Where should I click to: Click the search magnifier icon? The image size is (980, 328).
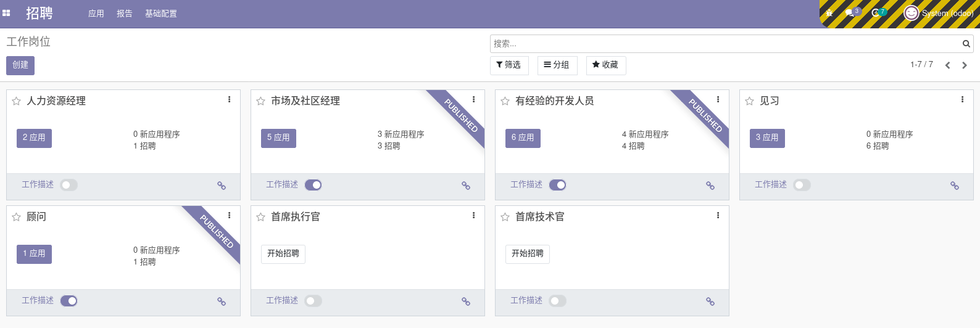966,44
